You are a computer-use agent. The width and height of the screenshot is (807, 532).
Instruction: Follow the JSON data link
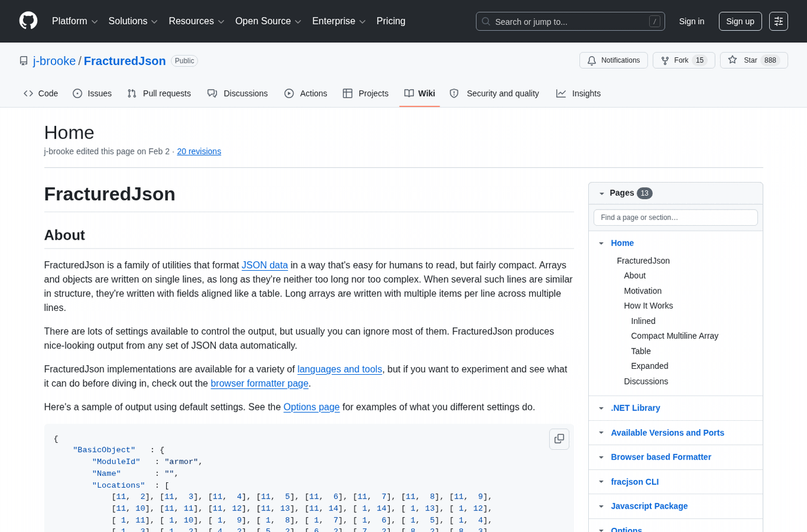[x=265, y=265]
